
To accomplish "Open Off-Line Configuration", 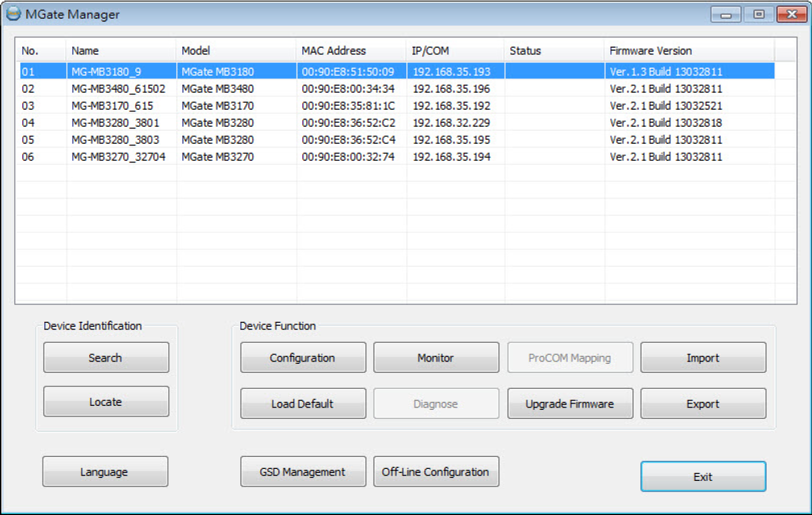I will pyautogui.click(x=436, y=472).
